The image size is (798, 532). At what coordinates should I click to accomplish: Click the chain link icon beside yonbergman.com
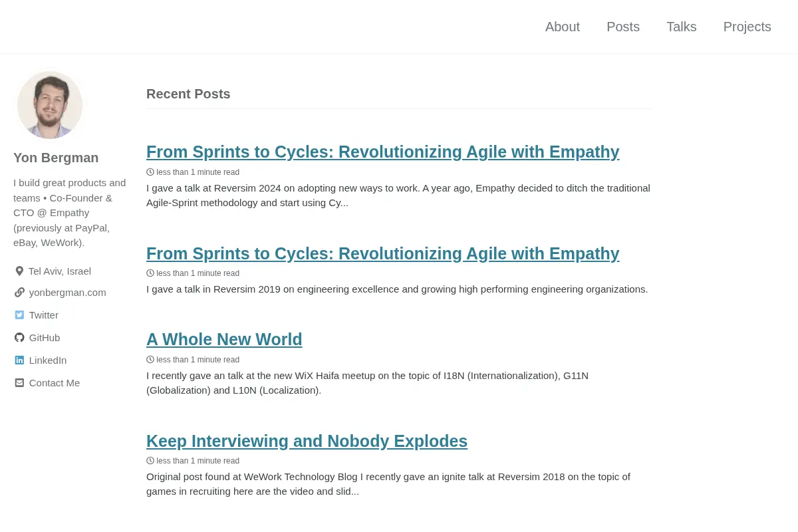[x=19, y=293]
